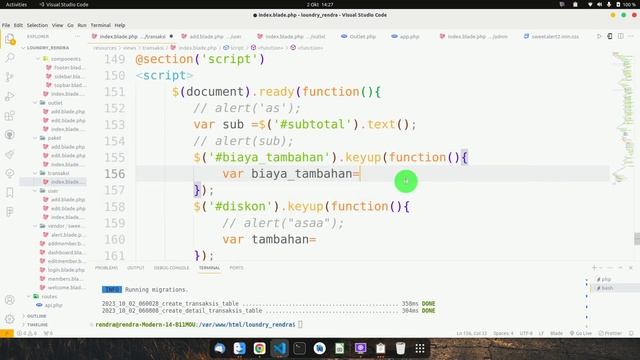Image resolution: width=640 pixels, height=360 pixels.
Task: Switch to the DEBUG CONSOLE tab
Action: click(171, 268)
